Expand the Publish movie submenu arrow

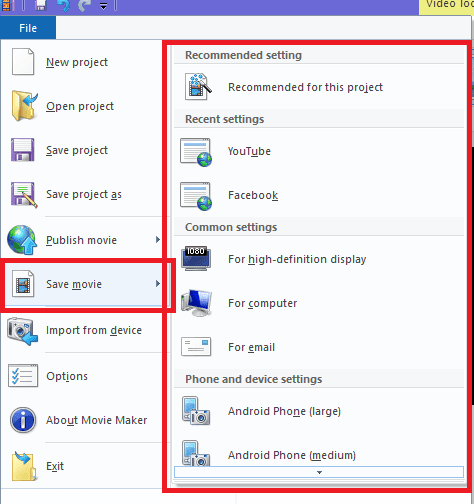pos(158,240)
